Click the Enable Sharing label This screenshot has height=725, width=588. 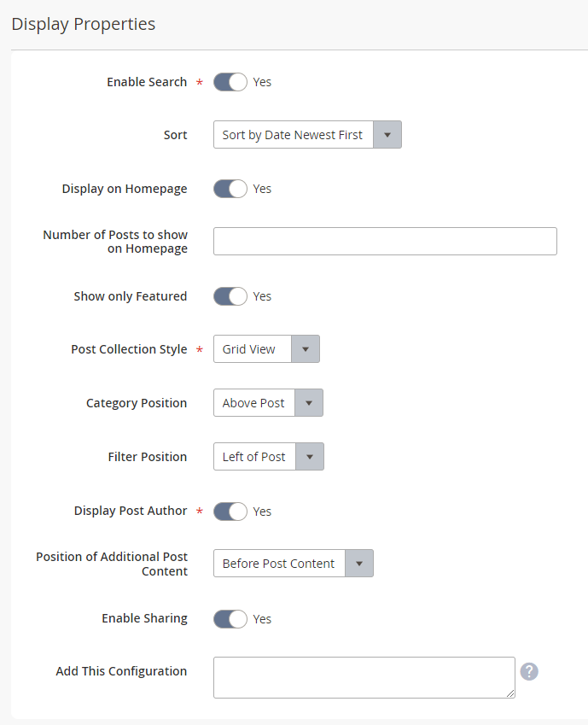(144, 618)
